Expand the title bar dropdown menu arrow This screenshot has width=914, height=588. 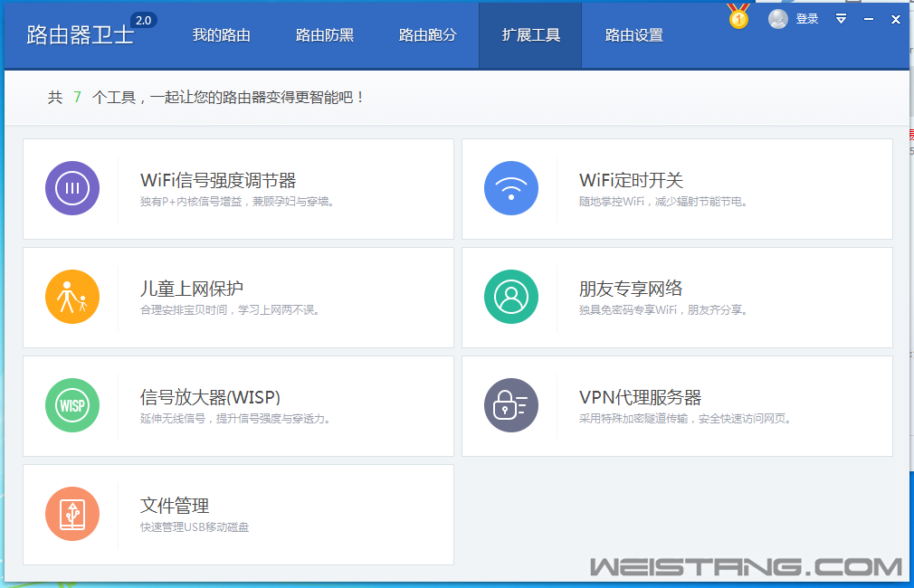pyautogui.click(x=841, y=19)
